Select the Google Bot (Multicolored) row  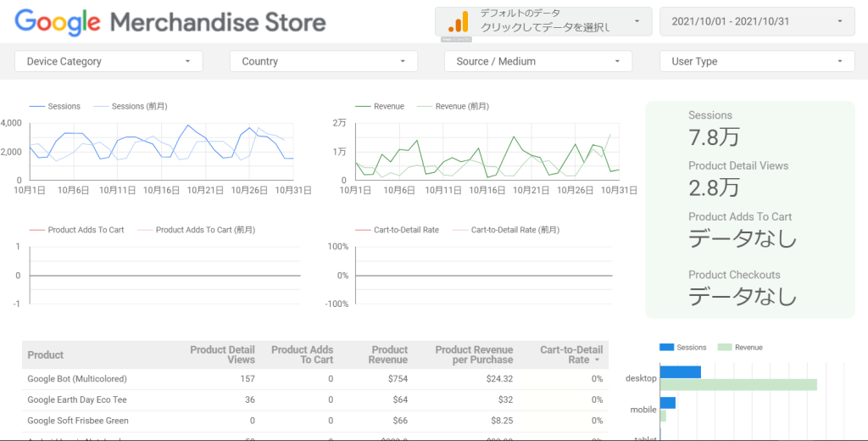(315, 379)
